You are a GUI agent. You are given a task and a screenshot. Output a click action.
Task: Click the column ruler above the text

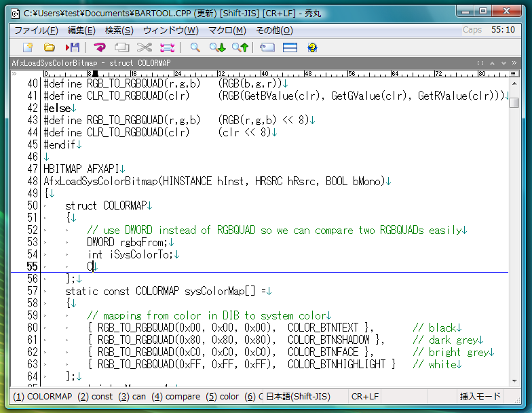[x=271, y=73]
